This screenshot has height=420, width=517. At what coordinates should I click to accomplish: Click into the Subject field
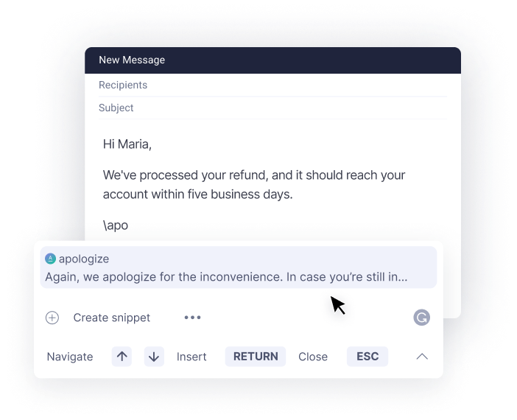tap(272, 108)
